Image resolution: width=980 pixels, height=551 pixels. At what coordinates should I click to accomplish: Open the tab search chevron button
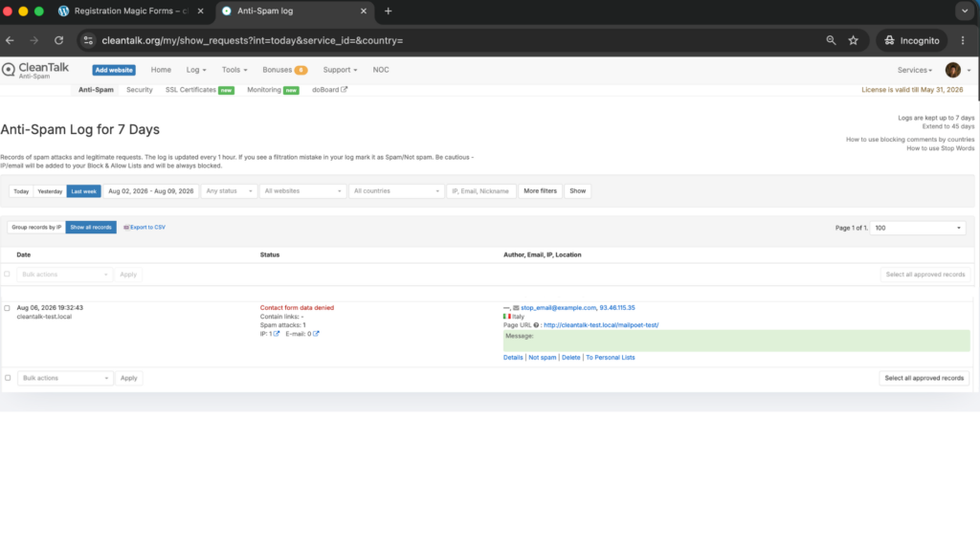click(x=965, y=11)
